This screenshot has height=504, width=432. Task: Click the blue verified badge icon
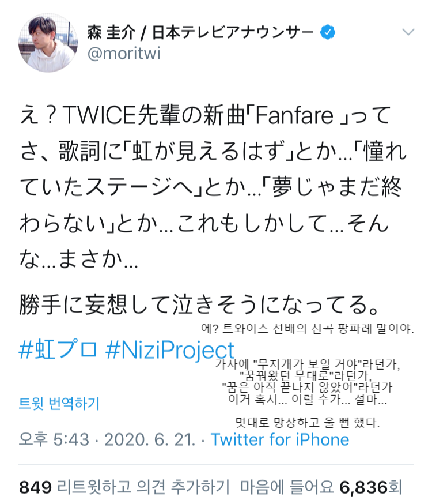(328, 32)
